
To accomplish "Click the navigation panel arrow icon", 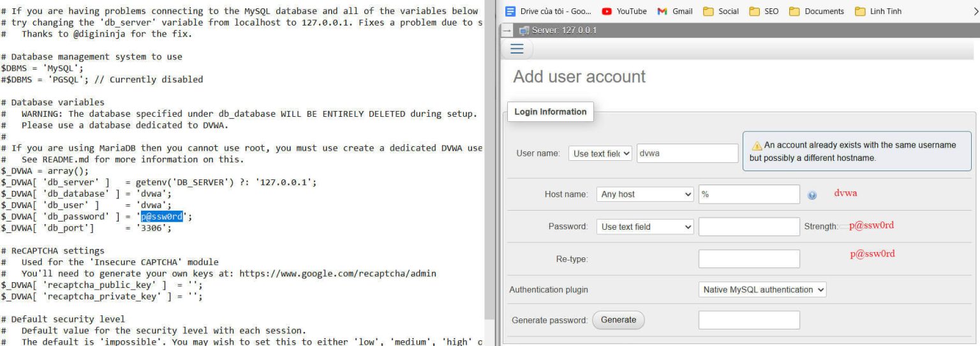I will (507, 31).
